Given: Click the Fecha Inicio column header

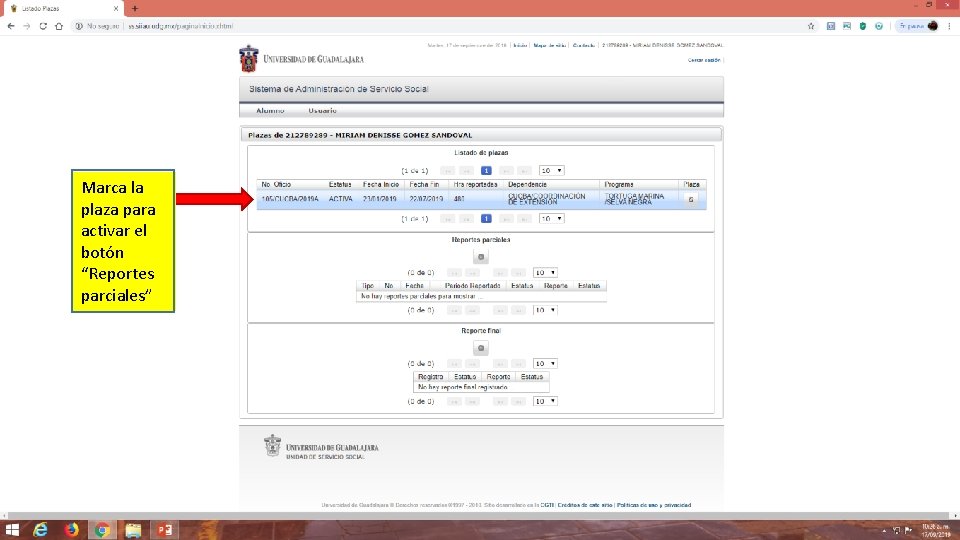Looking at the screenshot, I should (x=381, y=184).
